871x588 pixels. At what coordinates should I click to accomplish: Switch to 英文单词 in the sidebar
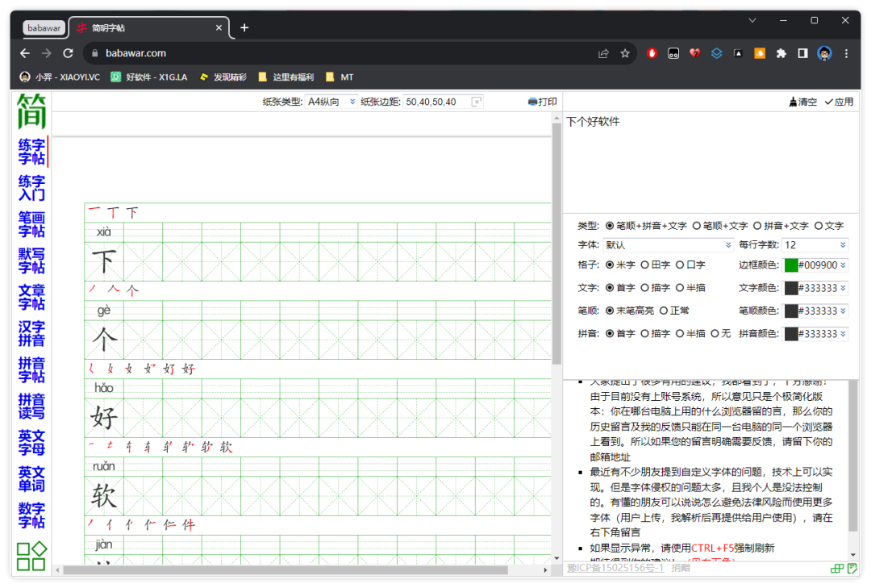pos(31,478)
